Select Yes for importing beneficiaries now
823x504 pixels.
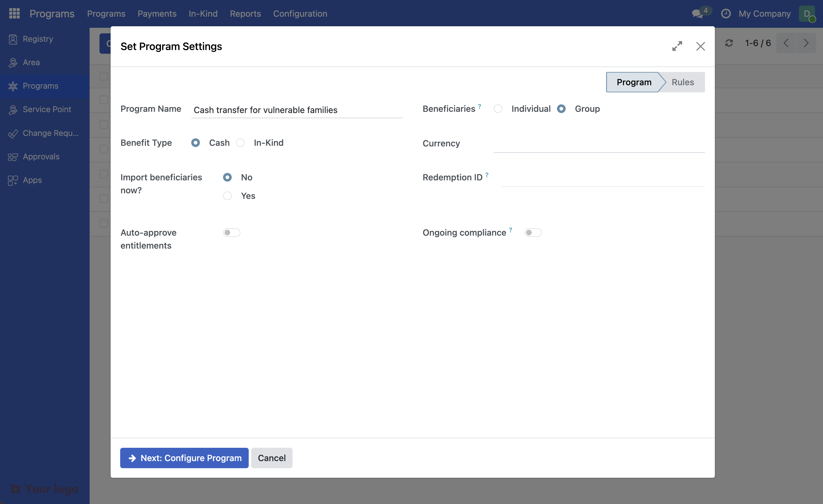[227, 196]
